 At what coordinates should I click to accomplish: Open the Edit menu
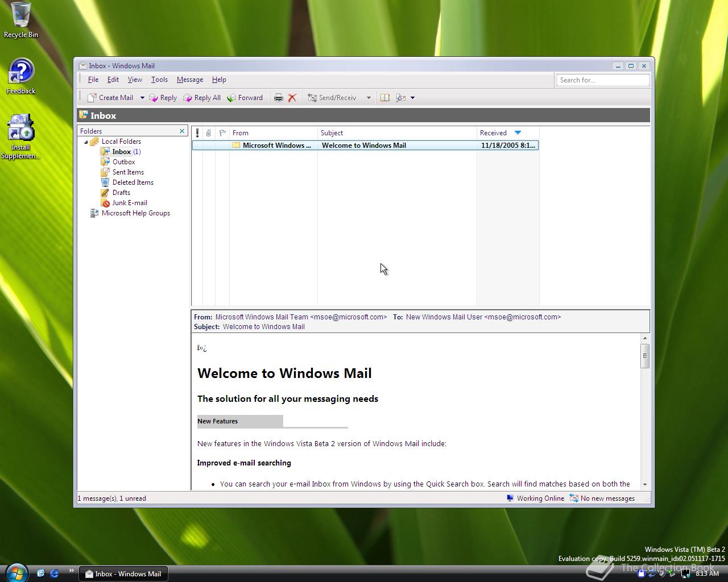tap(113, 80)
